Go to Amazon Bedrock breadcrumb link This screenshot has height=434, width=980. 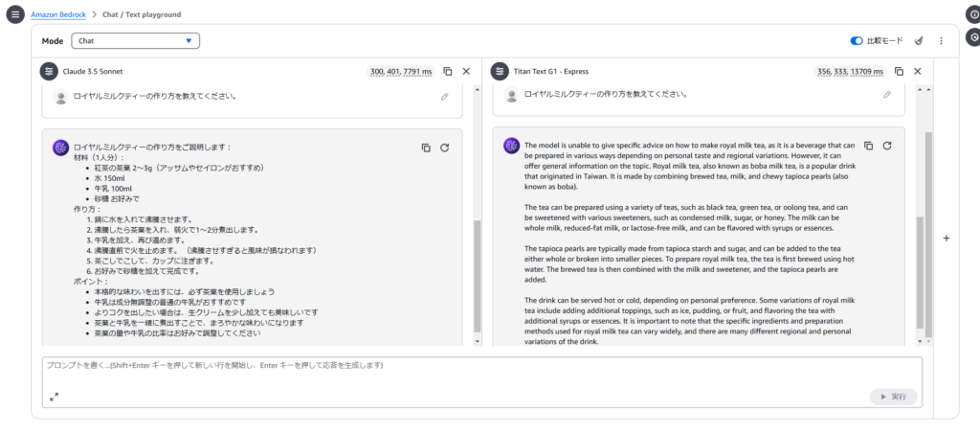(58, 14)
